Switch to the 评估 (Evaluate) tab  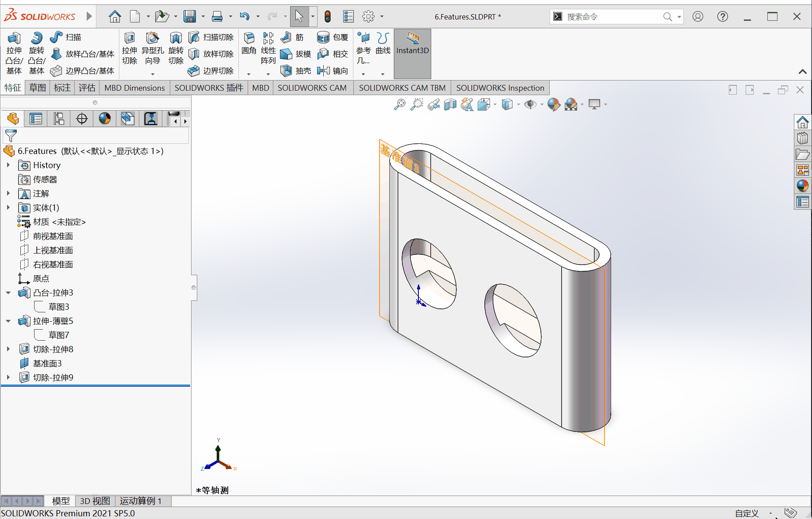pyautogui.click(x=87, y=88)
